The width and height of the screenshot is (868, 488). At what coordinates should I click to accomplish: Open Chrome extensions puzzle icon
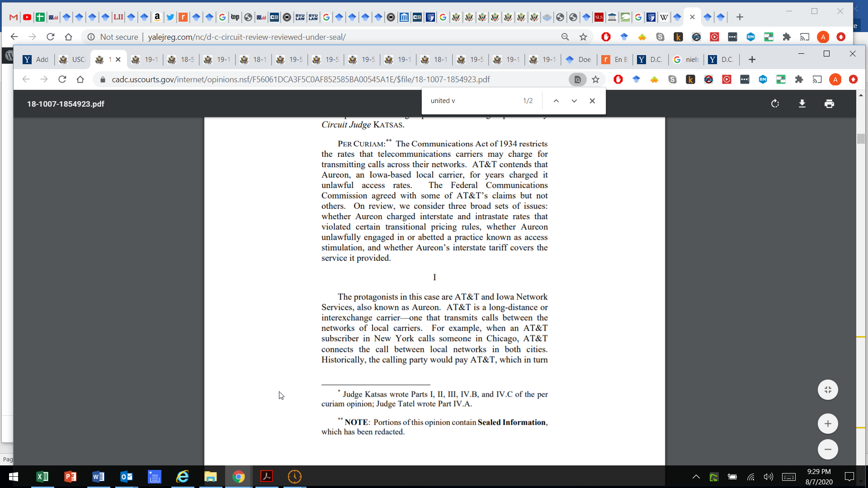[x=799, y=80]
